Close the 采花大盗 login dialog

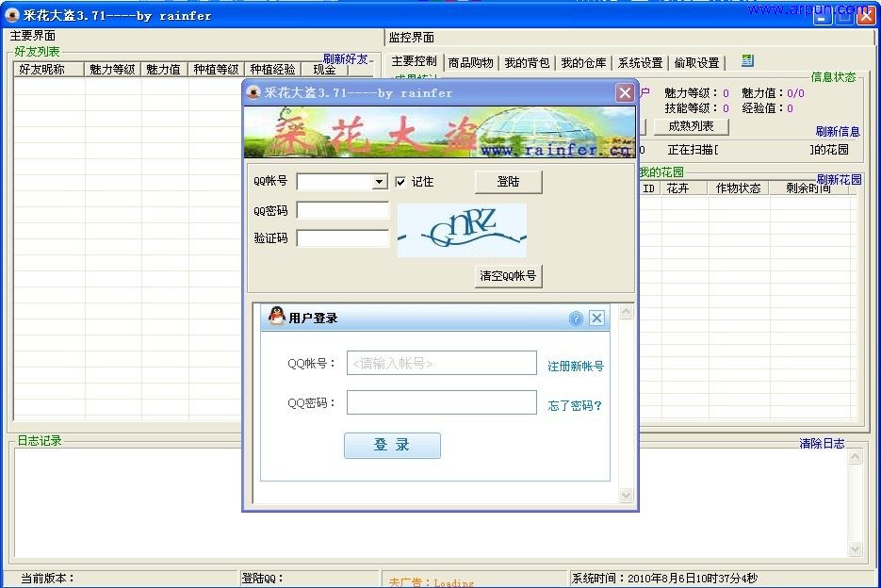pyautogui.click(x=625, y=92)
